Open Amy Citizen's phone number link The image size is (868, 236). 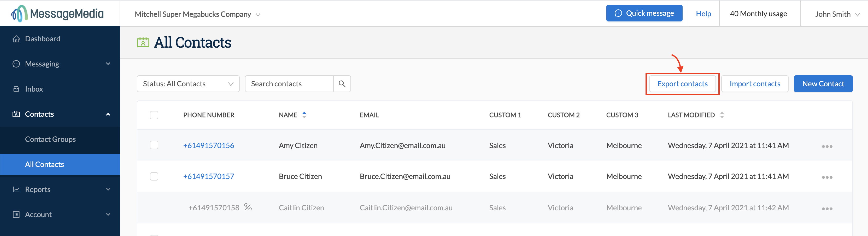(209, 145)
